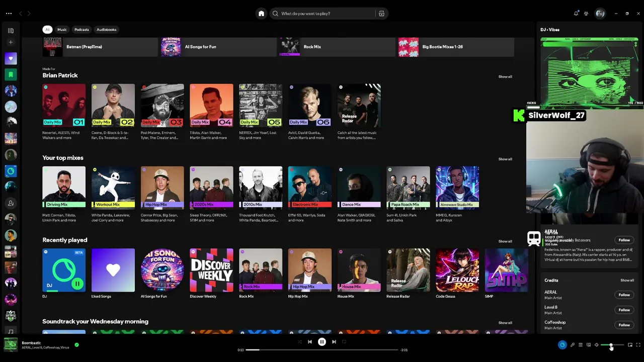Show all for Recently played
The height and width of the screenshot is (362, 644).
coord(505,241)
